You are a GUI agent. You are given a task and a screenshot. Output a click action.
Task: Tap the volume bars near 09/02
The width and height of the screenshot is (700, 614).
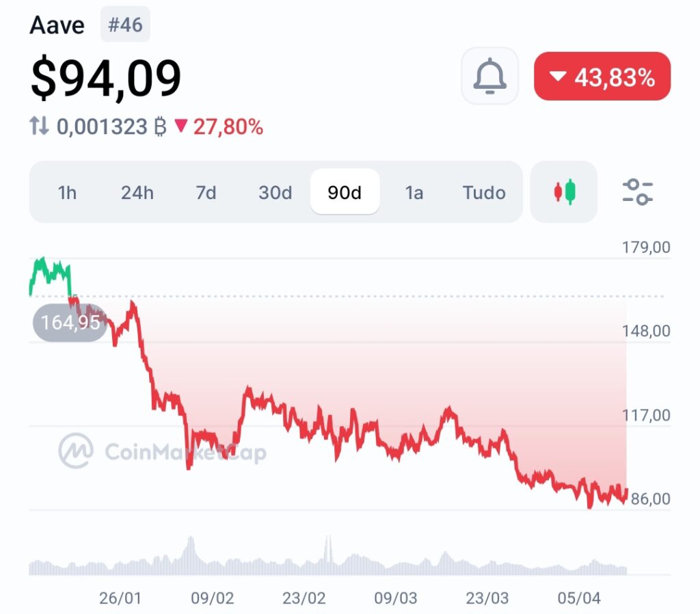coord(198,557)
